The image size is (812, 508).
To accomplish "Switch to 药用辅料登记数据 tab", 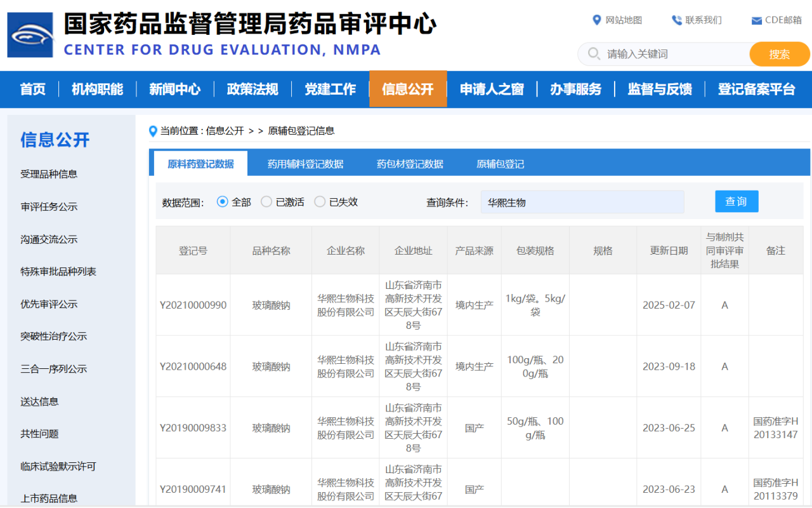I will point(305,164).
